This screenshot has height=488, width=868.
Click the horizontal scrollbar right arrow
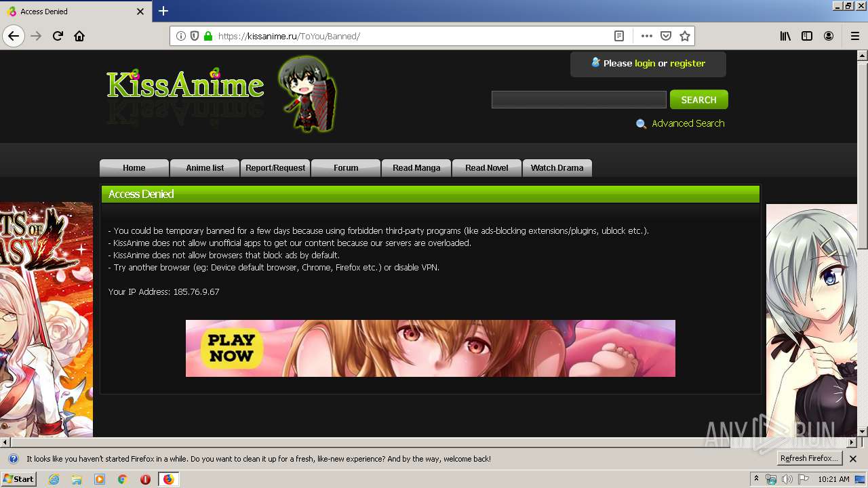(852, 442)
